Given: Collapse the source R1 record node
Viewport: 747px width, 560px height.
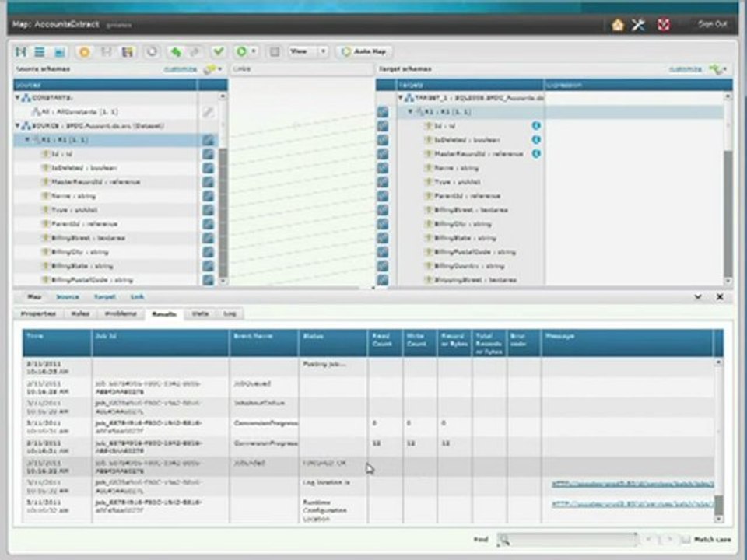Looking at the screenshot, I should [x=27, y=139].
